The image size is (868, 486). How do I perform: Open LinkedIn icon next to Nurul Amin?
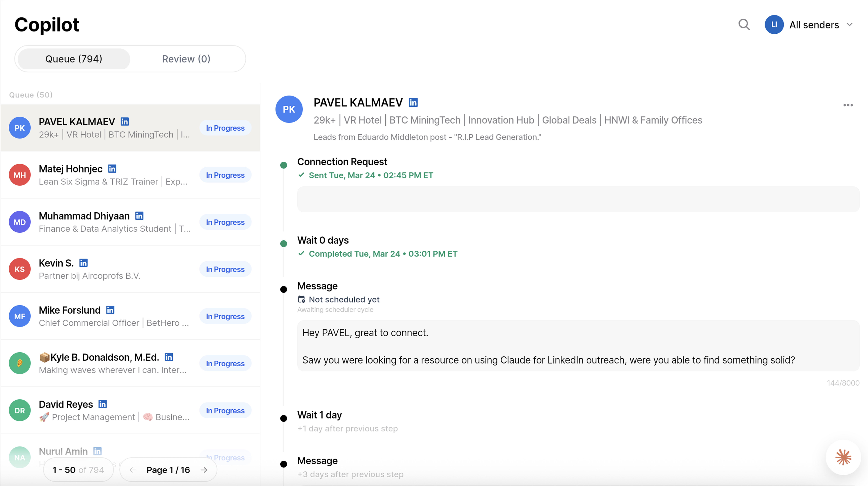(97, 451)
